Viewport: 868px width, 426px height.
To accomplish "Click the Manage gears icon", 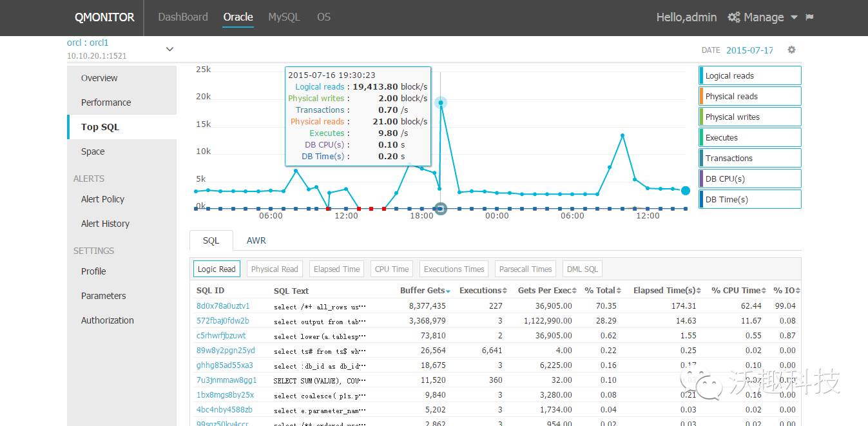I will point(733,17).
